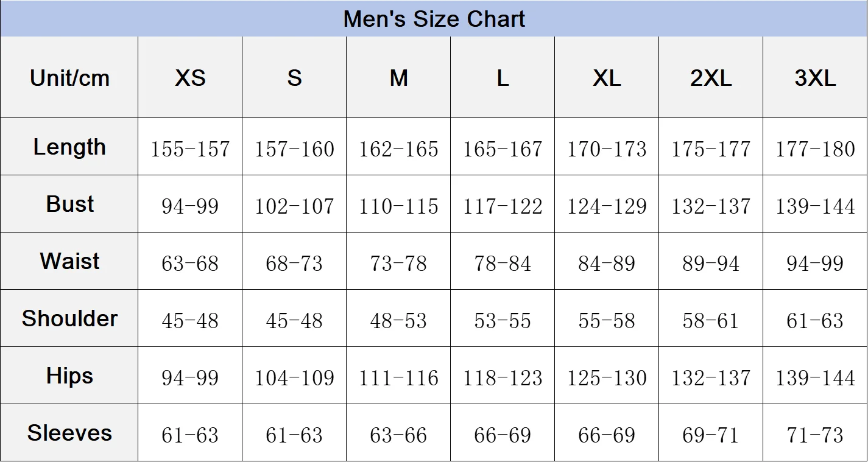The image size is (868, 462).
Task: Click the 155-157 length value for XS
Action: [190, 149]
